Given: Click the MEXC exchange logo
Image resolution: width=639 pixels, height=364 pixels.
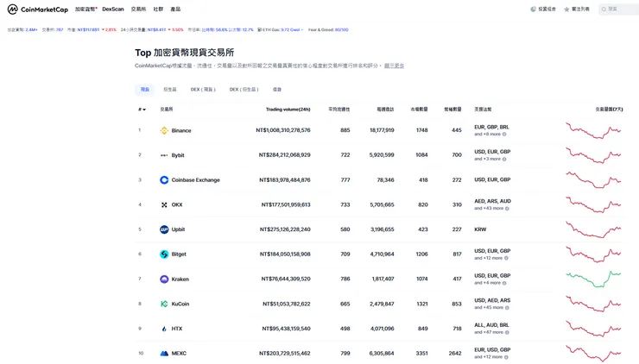Looking at the screenshot, I should pyautogui.click(x=164, y=354).
